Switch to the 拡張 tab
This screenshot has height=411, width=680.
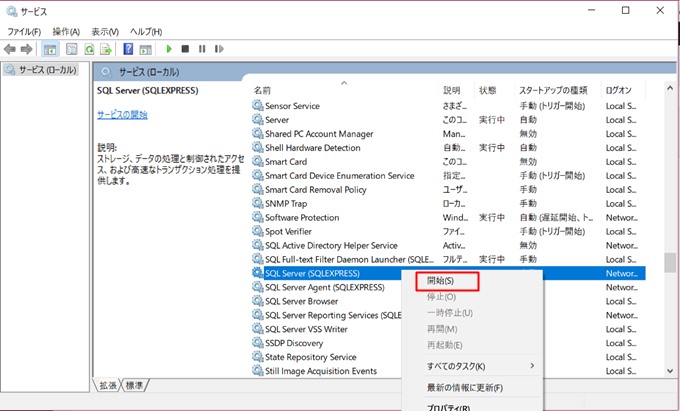108,385
